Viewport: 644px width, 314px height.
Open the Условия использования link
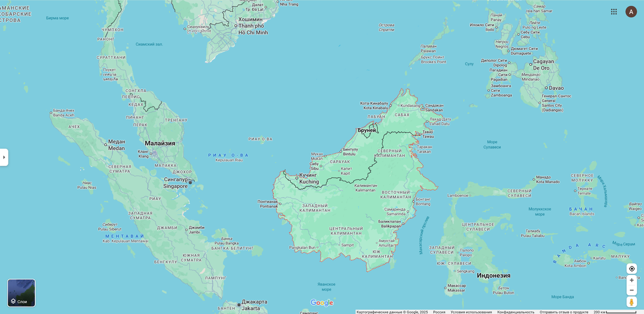471,312
